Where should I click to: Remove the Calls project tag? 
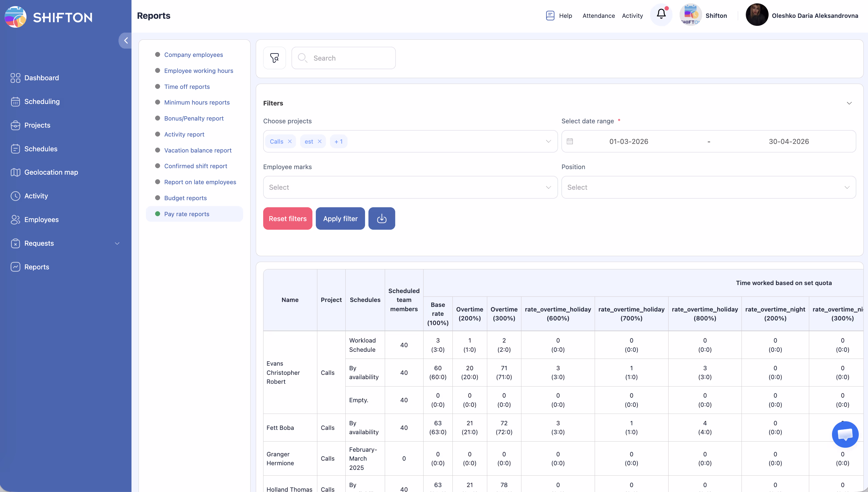290,141
